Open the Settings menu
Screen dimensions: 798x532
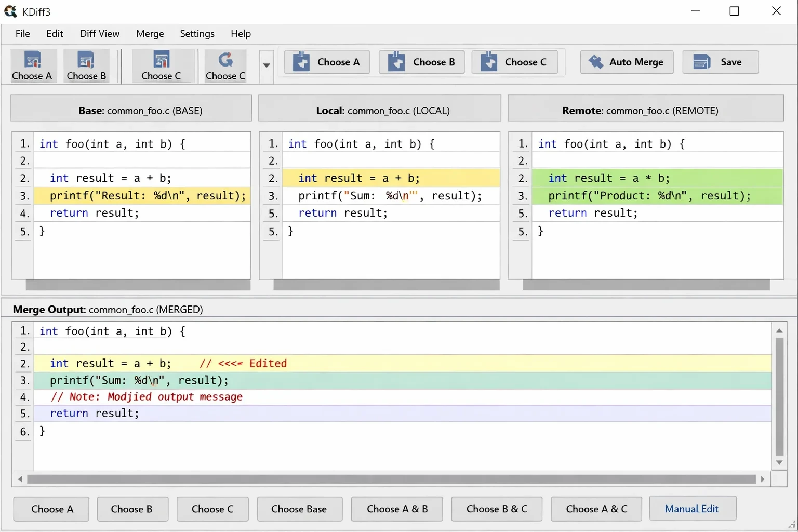point(197,34)
